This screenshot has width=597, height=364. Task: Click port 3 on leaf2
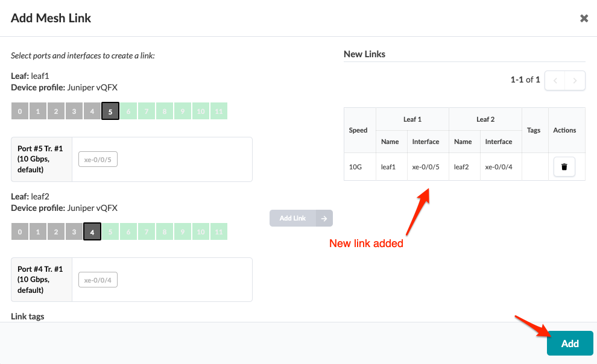point(74,231)
